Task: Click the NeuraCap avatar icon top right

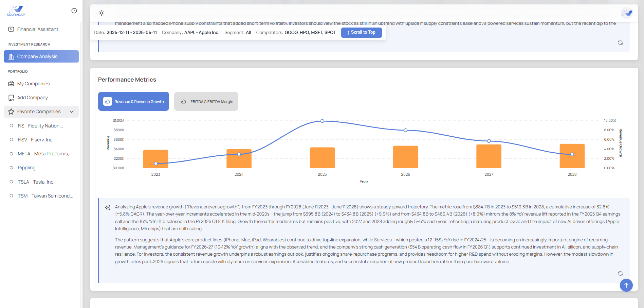Action: (627, 13)
